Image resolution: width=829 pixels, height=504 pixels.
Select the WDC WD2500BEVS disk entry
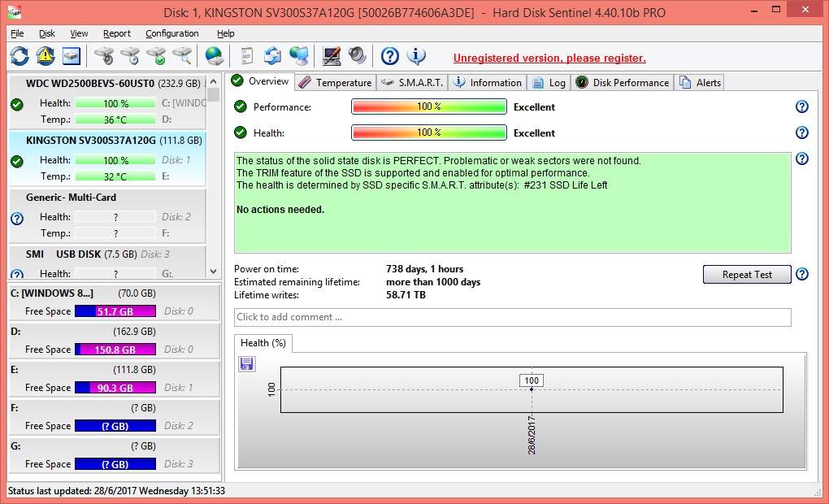pos(89,83)
